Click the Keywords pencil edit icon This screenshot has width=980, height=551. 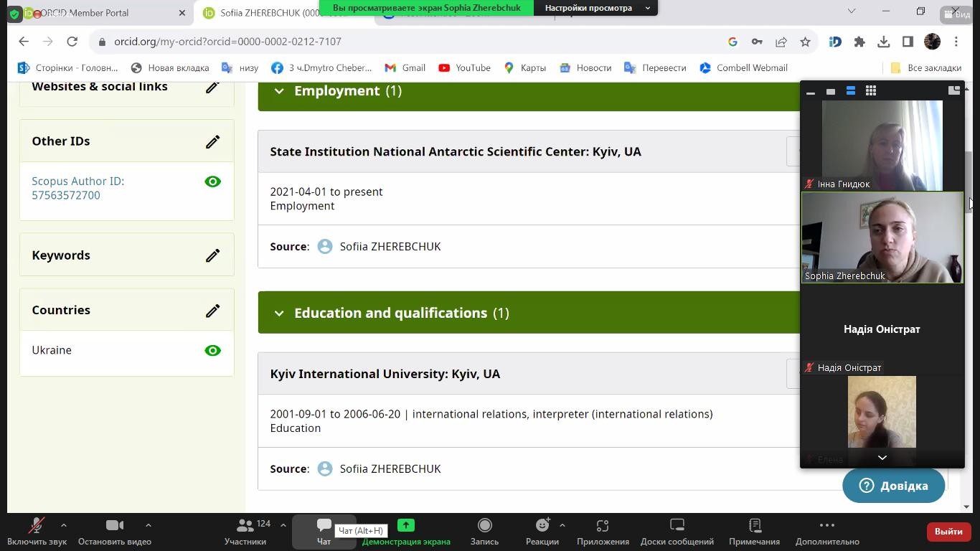click(x=212, y=255)
